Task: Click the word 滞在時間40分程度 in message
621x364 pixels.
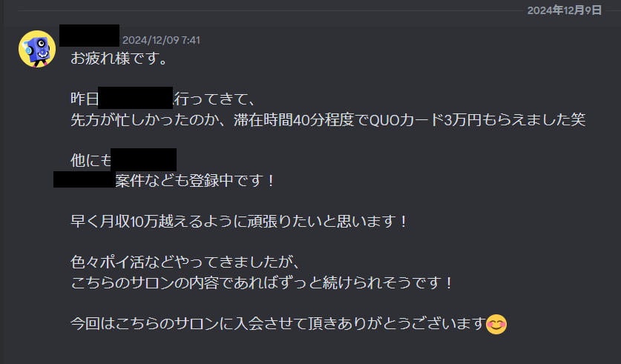Action: click(294, 119)
